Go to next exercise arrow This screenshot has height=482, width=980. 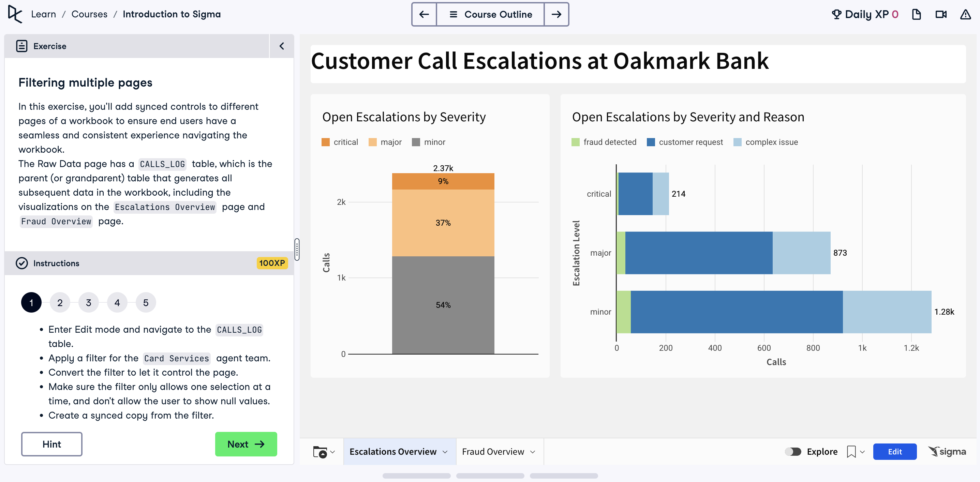pyautogui.click(x=556, y=14)
